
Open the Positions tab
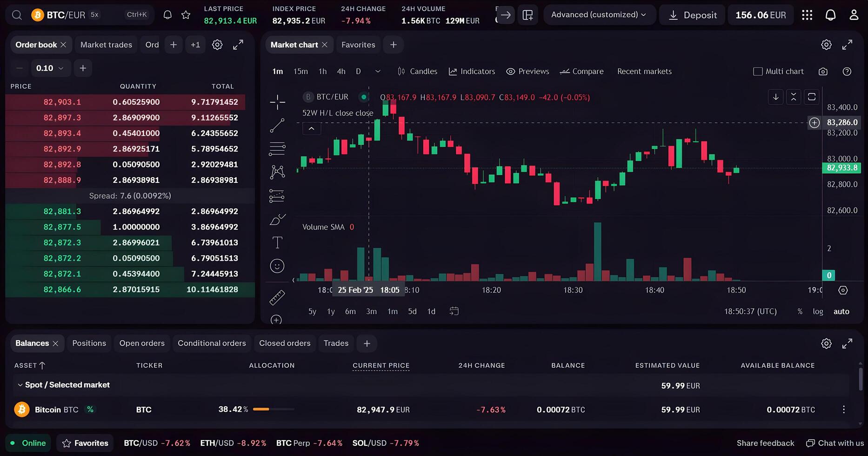point(89,343)
